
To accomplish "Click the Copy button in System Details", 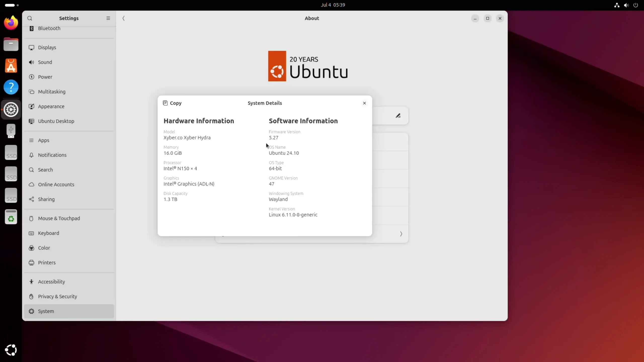I will [172, 103].
